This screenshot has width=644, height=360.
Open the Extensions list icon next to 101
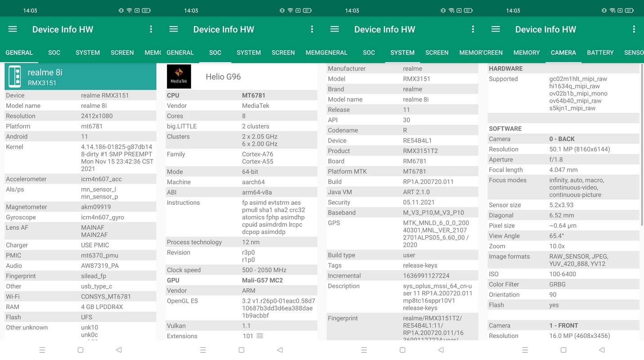[x=259, y=336]
